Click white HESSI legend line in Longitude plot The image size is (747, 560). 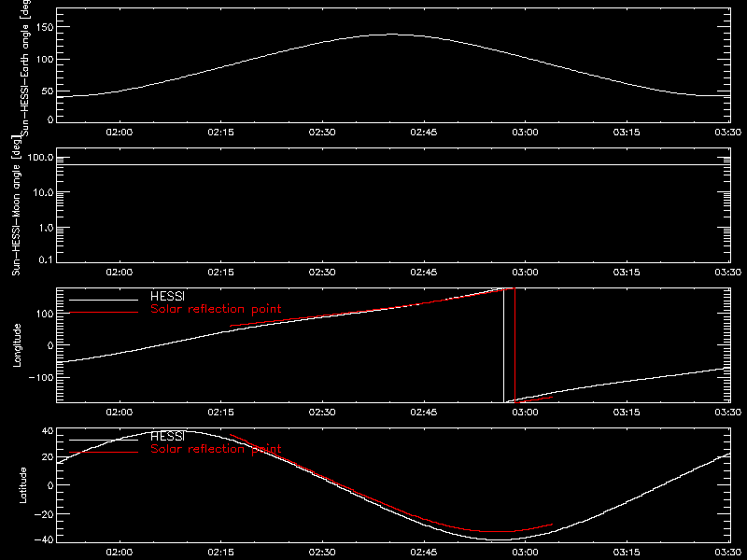pyautogui.click(x=104, y=300)
